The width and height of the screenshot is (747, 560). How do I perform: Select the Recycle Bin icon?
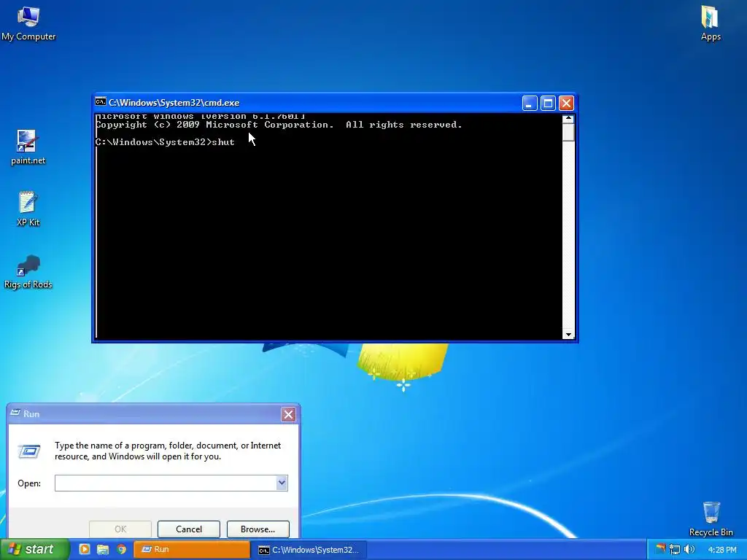pyautogui.click(x=711, y=519)
